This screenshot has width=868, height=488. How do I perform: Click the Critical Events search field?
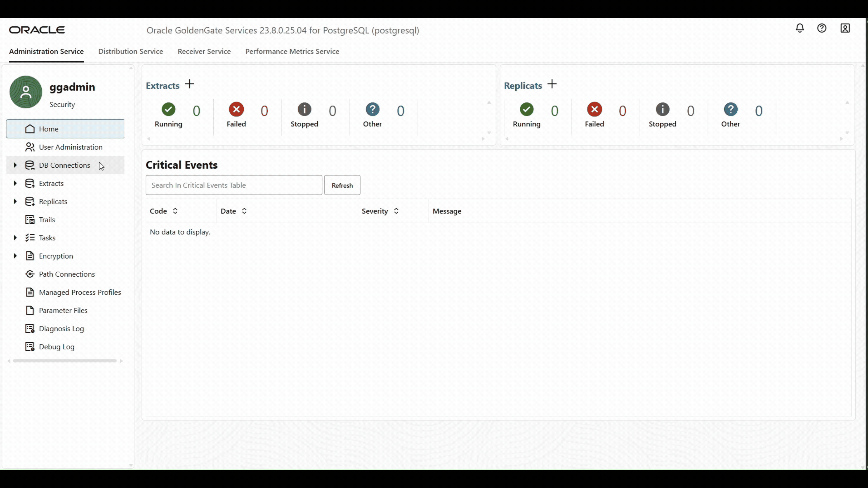point(234,185)
